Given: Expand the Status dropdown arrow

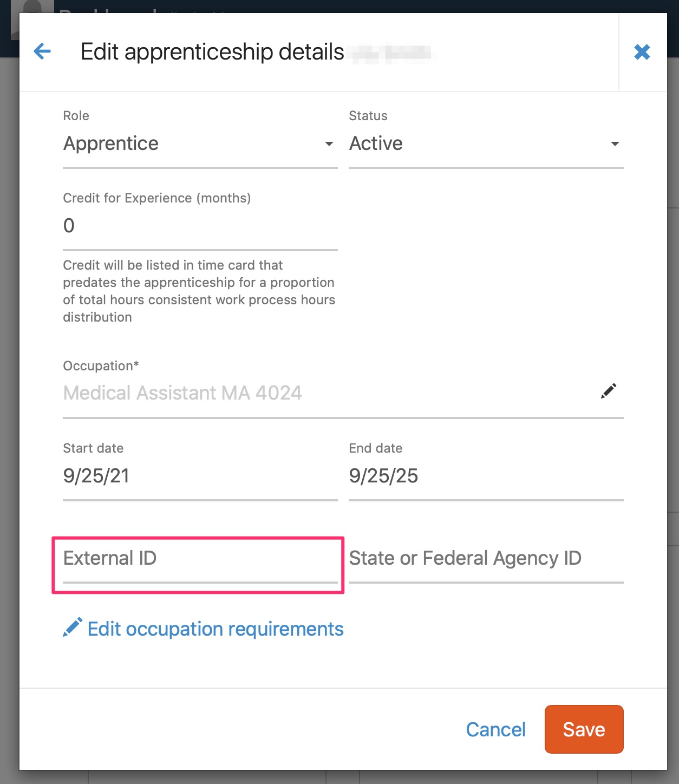Looking at the screenshot, I should [x=615, y=144].
